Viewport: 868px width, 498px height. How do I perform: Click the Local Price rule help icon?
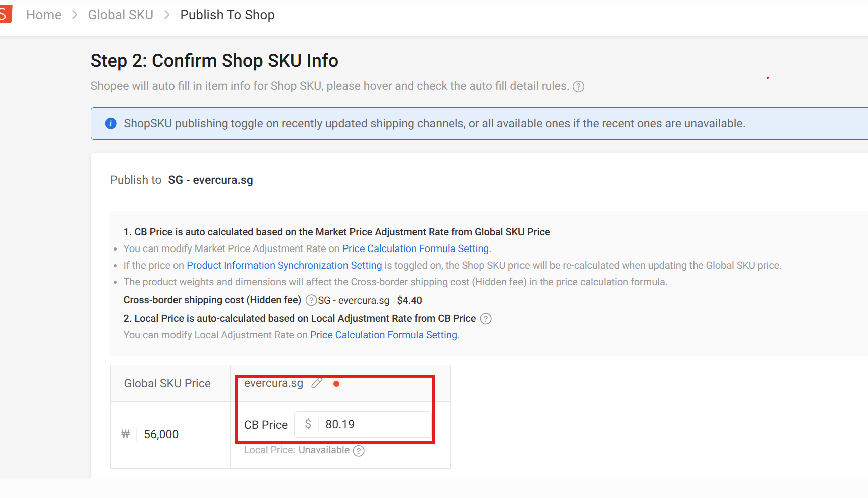point(486,319)
